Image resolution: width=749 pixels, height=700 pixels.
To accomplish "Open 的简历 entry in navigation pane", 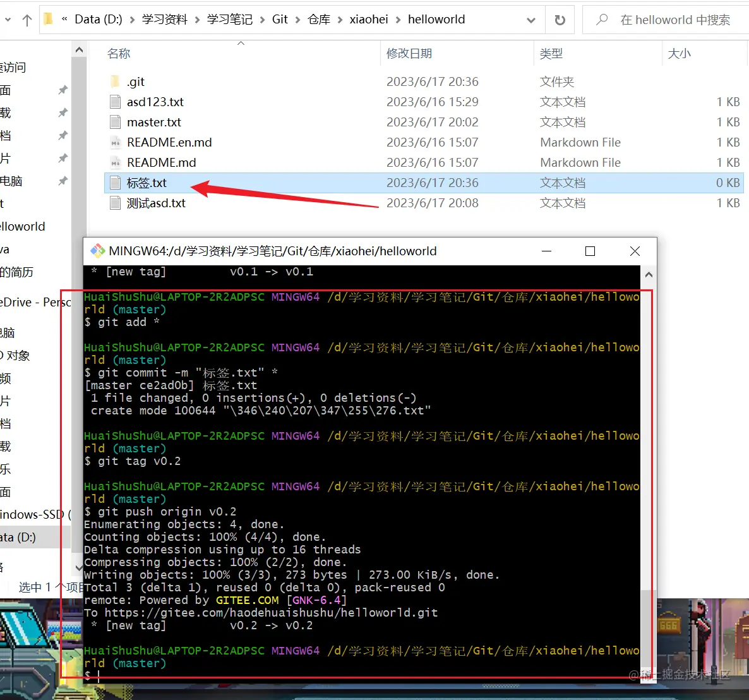I will coord(16,272).
